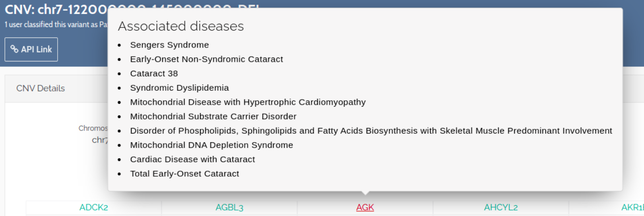Click the Mitochondrial Substrate Carrier Disorder entry
Viewport: 644px width, 216px height.
(x=213, y=117)
